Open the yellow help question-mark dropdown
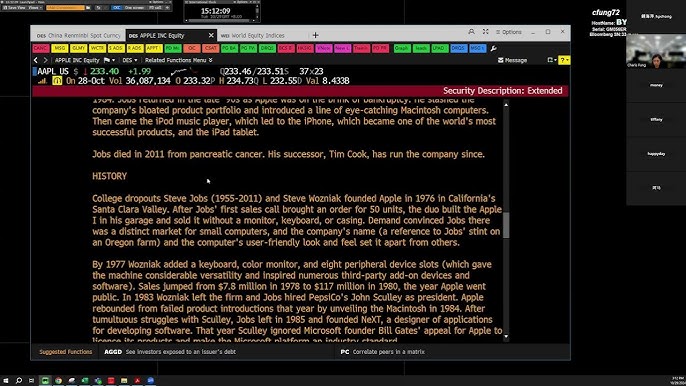The image size is (686, 386). [564, 60]
